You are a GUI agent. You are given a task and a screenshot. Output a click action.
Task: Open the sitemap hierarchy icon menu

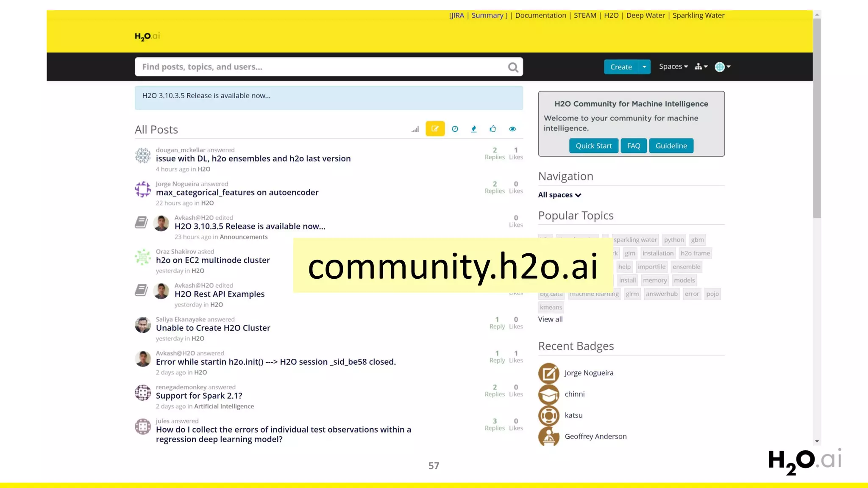701,67
